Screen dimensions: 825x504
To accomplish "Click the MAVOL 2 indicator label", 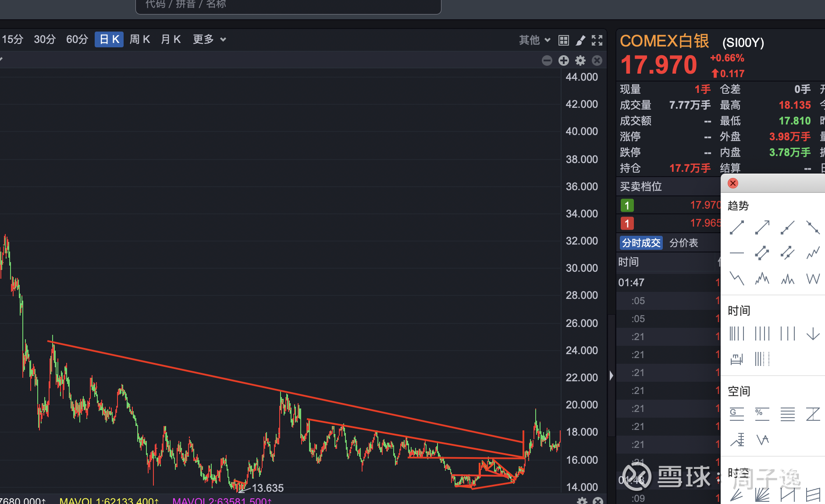I will tap(222, 500).
